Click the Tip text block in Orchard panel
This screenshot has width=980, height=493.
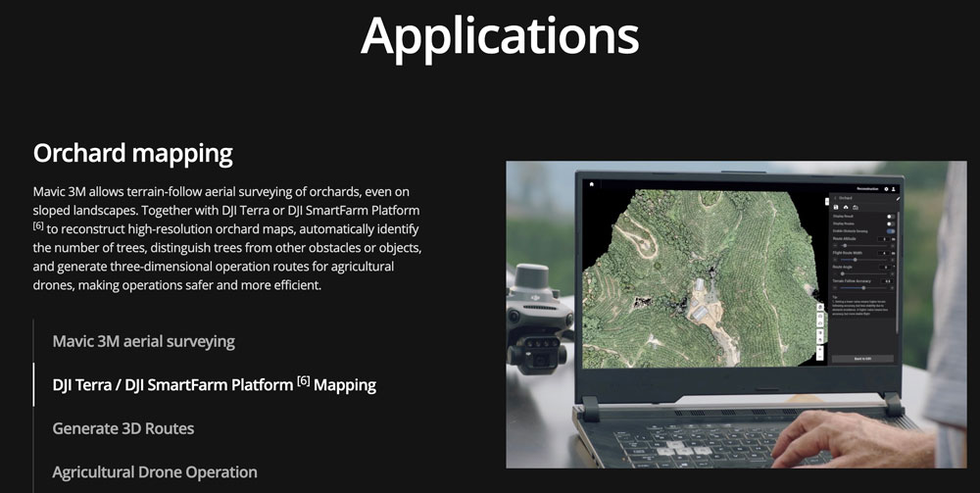click(x=859, y=306)
